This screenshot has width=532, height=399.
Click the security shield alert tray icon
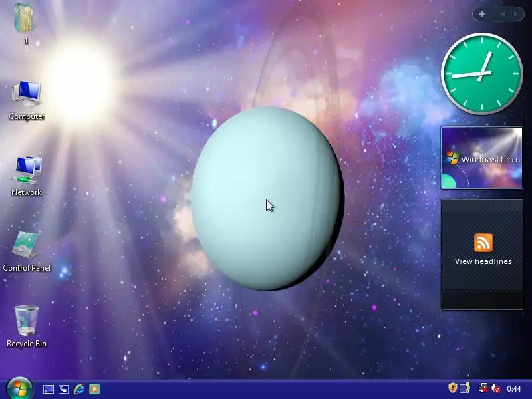click(x=453, y=388)
